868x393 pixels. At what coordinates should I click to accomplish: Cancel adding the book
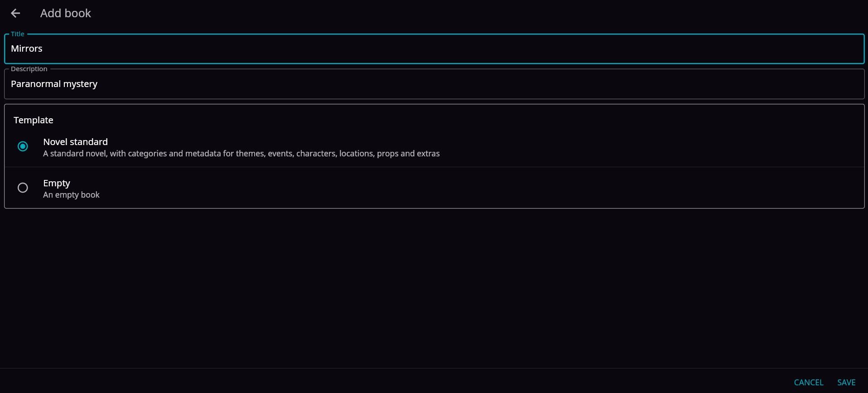click(x=809, y=383)
